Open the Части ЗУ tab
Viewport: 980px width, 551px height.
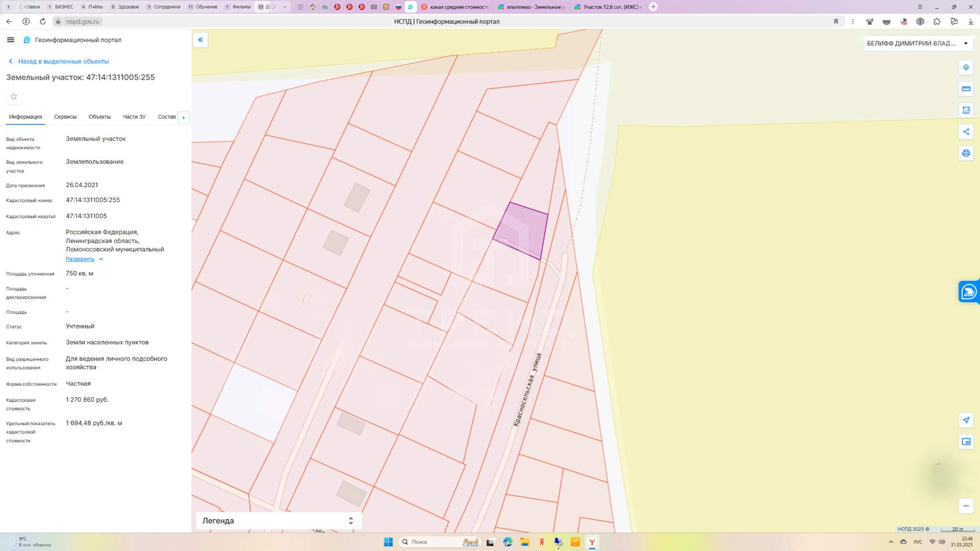(x=134, y=117)
